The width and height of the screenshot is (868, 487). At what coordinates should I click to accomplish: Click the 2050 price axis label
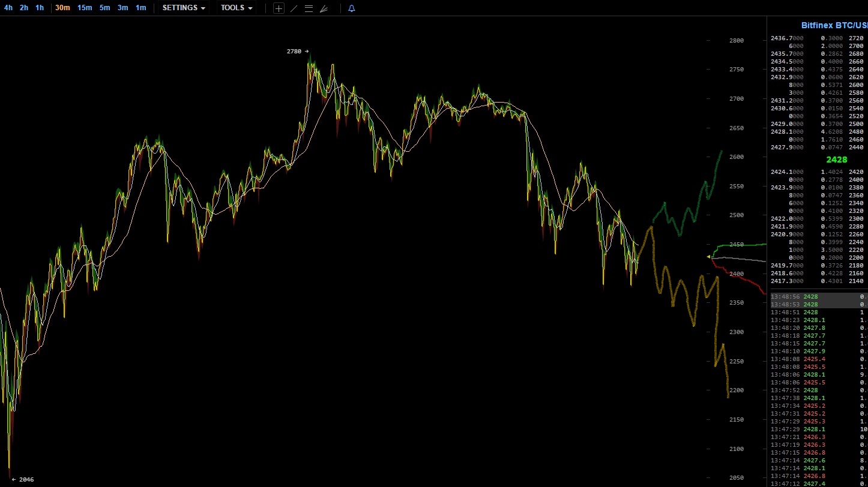[736, 478]
